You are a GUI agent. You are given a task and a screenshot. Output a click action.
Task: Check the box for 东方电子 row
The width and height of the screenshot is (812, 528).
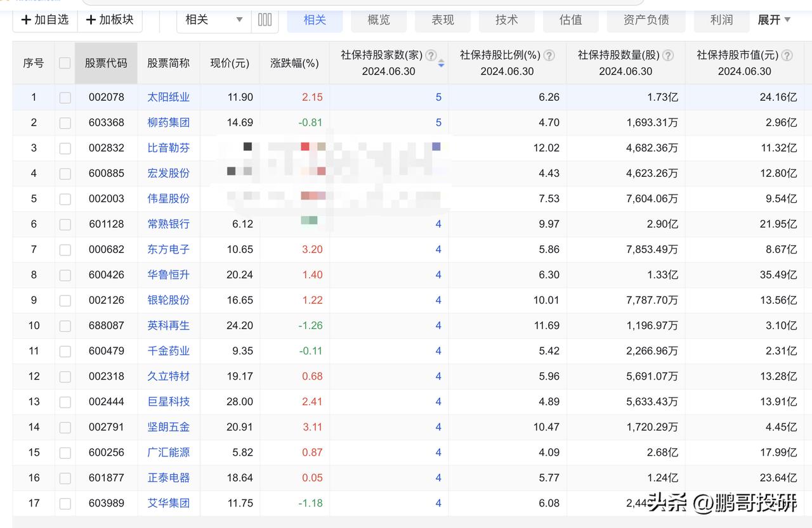click(x=65, y=250)
